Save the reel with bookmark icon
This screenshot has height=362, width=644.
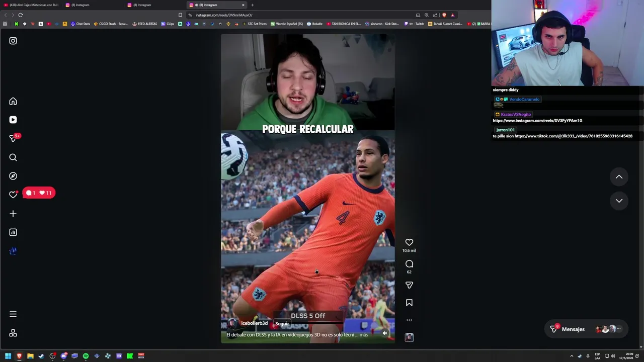point(409,303)
